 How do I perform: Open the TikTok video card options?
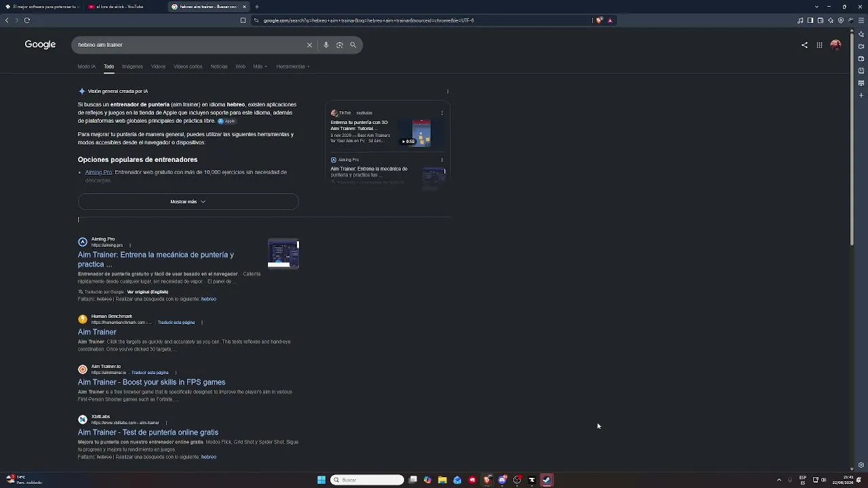[442, 113]
